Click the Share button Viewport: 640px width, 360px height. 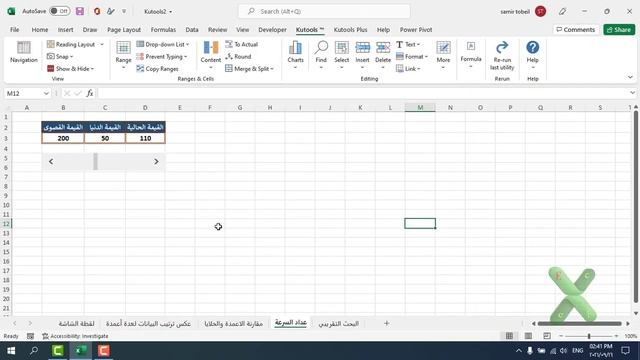pyautogui.click(x=619, y=29)
